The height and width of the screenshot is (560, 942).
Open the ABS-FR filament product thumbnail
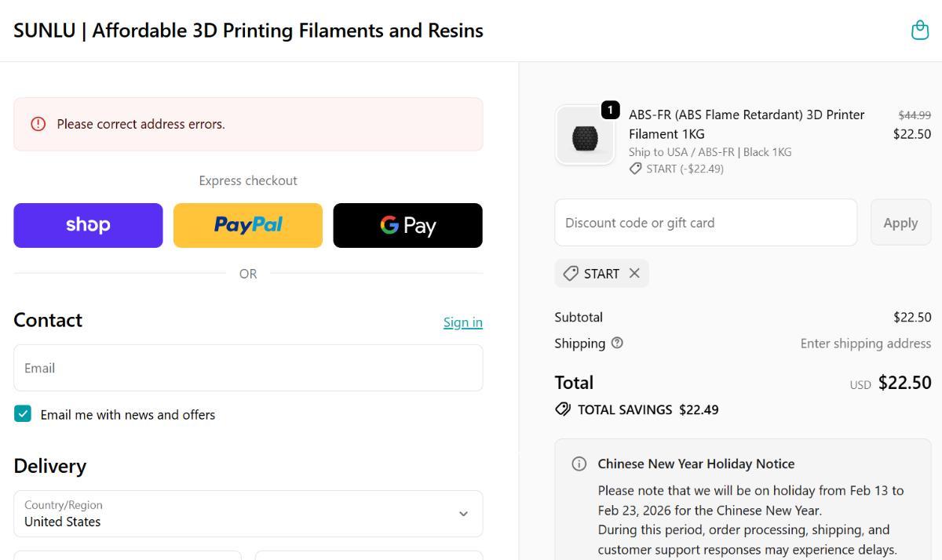click(585, 136)
